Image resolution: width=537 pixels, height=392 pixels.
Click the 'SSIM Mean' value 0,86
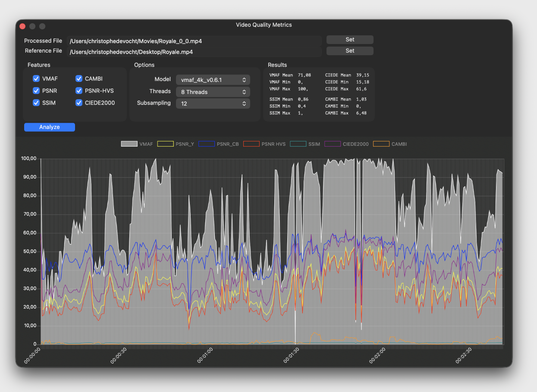303,99
